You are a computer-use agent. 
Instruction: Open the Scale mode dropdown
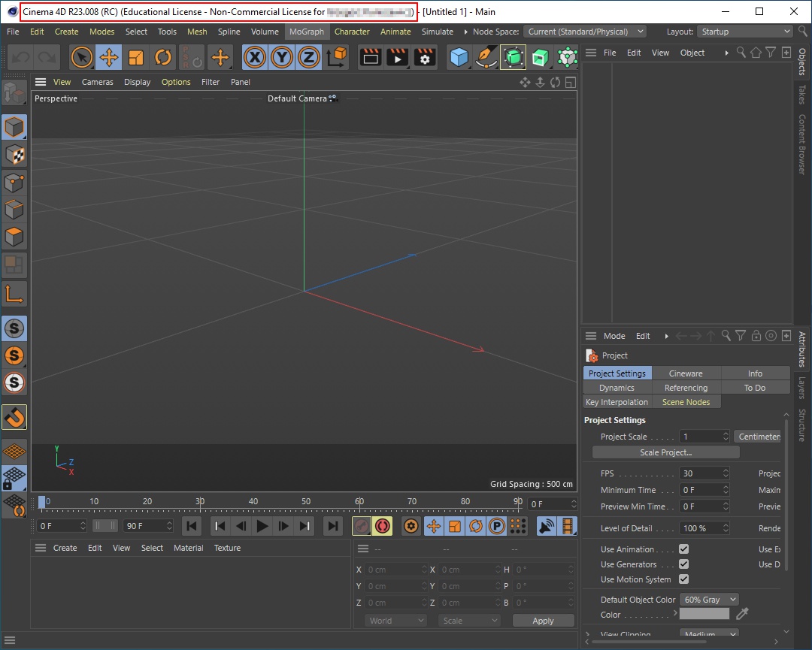click(470, 621)
